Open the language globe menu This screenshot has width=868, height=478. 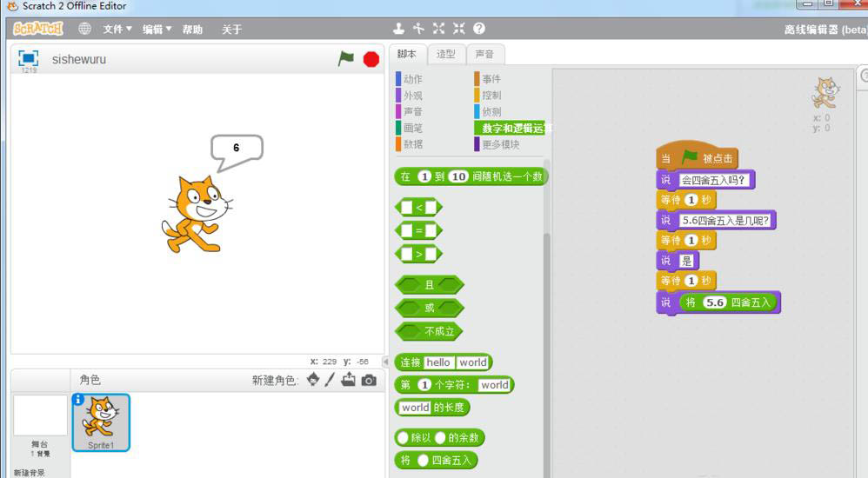coord(84,28)
